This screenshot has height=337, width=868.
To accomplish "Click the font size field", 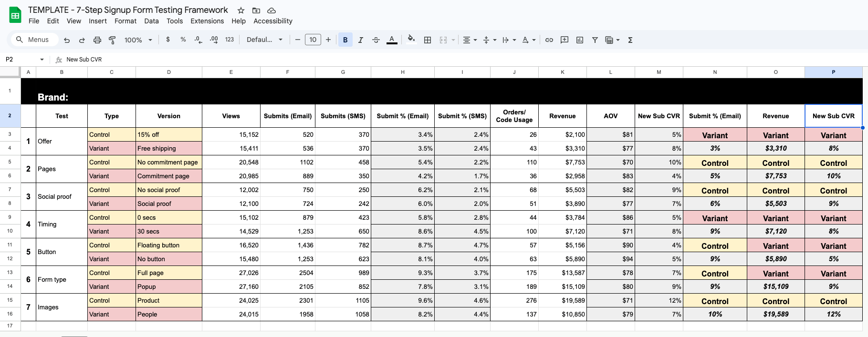I will (x=313, y=40).
